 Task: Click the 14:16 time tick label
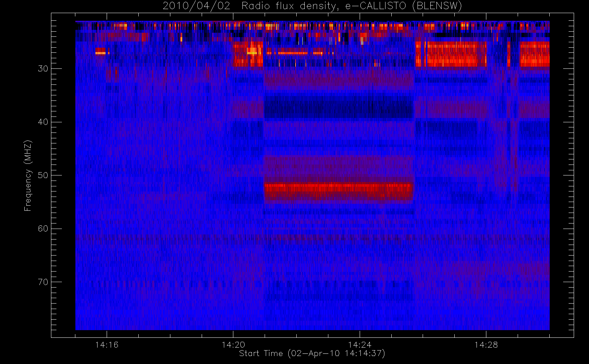point(107,345)
